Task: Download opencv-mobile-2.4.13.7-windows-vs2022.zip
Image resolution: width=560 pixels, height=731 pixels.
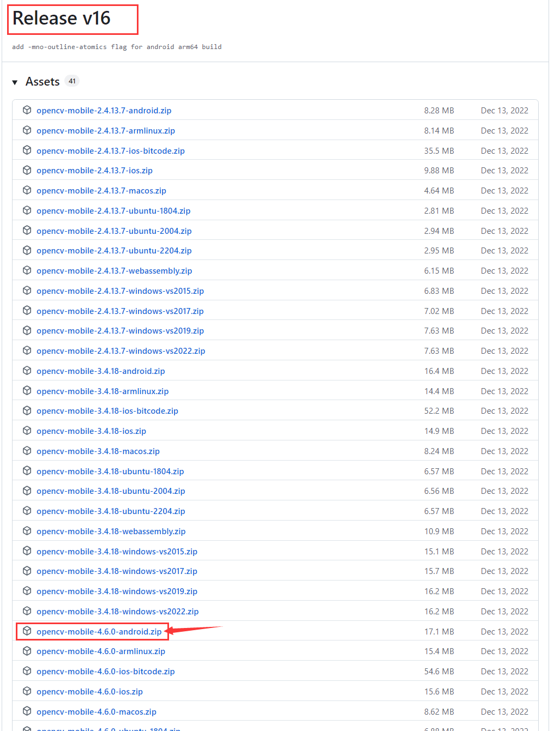Action: point(121,351)
